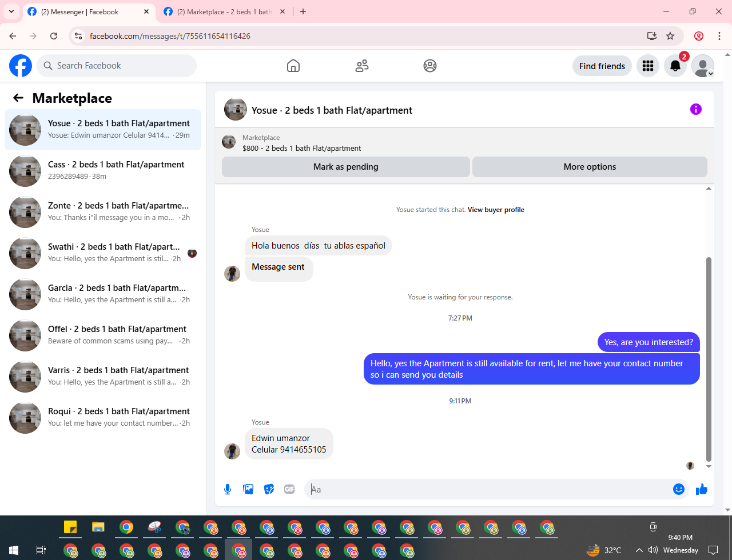
Task: Launch Sticky Notes from the taskbar
Action: tap(70, 527)
